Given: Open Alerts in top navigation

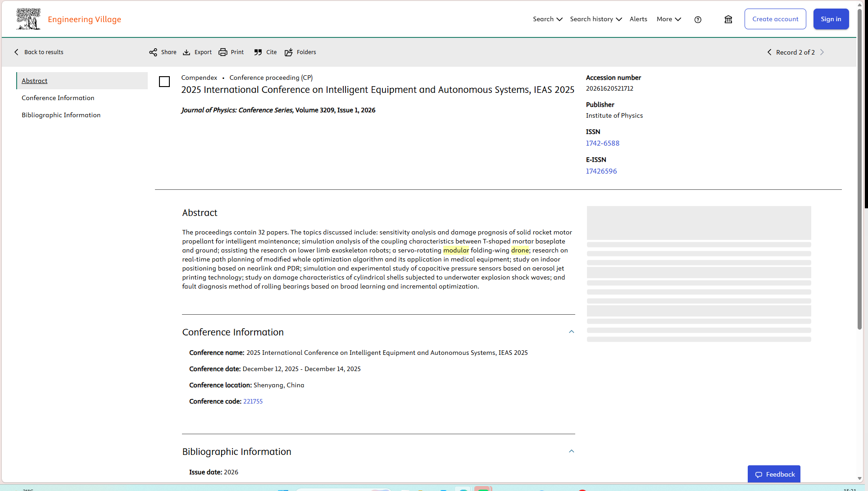Looking at the screenshot, I should pos(638,19).
